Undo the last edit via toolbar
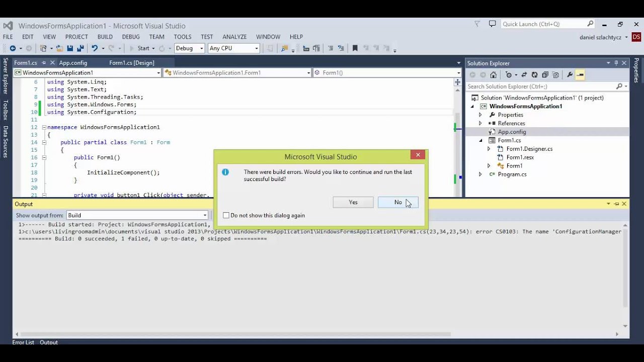Screen dimensions: 644x362 click(94, 48)
